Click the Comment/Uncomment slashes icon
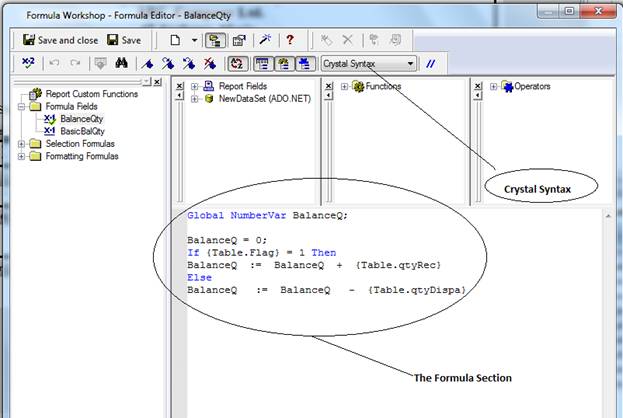Image resolution: width=623 pixels, height=418 pixels. (431, 64)
